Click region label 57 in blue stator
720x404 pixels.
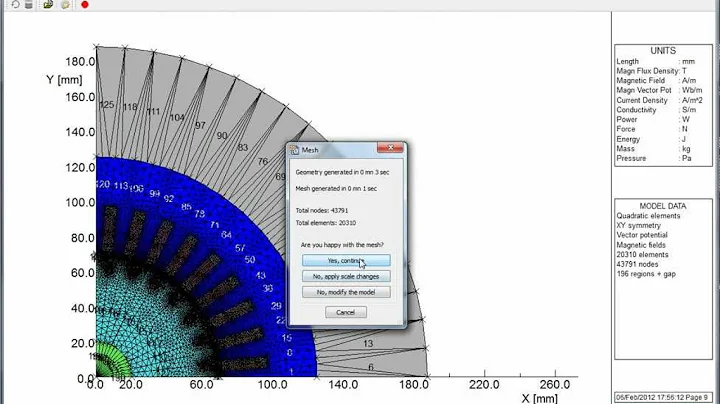[x=240, y=248]
